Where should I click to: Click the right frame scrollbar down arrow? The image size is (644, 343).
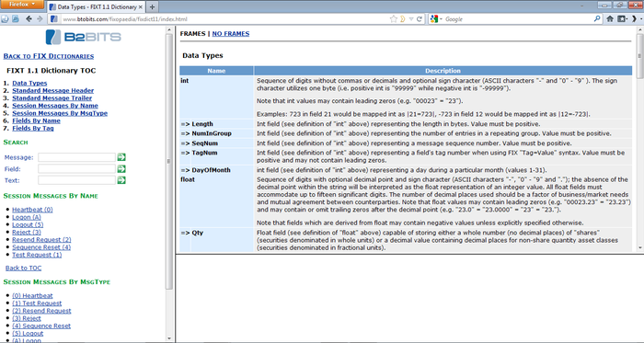click(x=640, y=247)
